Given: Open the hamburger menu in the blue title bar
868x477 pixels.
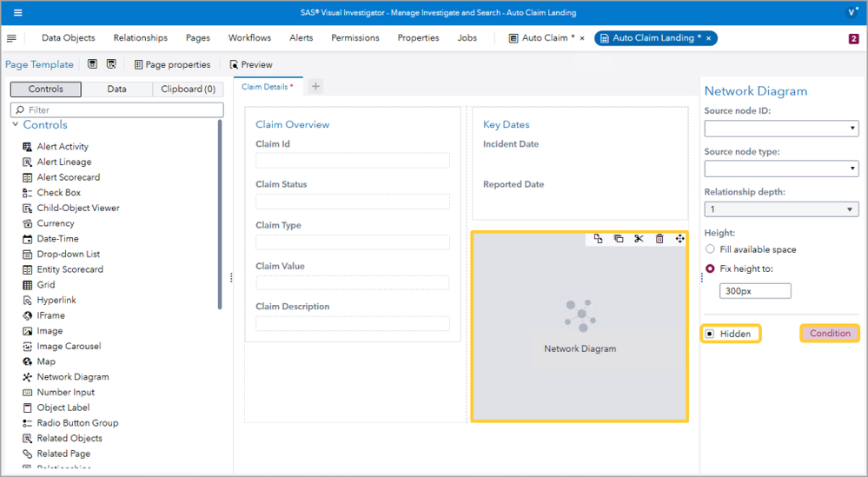Looking at the screenshot, I should [x=18, y=13].
